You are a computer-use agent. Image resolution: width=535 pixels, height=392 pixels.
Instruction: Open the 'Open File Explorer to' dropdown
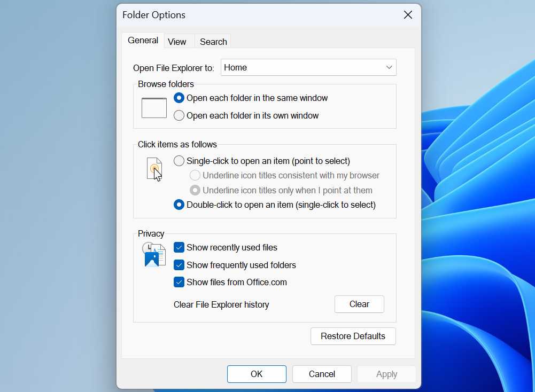click(x=308, y=67)
